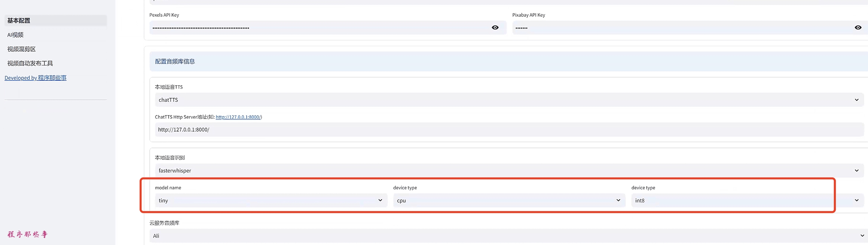This screenshot has height=245, width=868.
Task: Click the Developed by 程序那些事 link
Action: pyautogui.click(x=35, y=78)
